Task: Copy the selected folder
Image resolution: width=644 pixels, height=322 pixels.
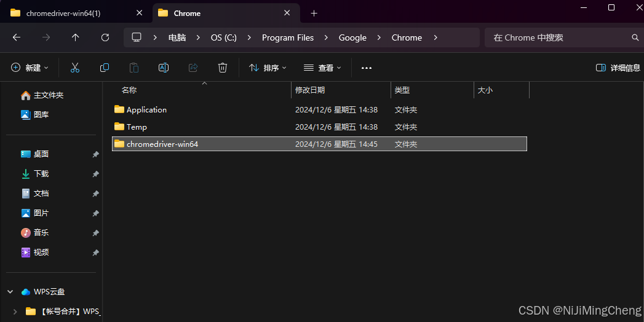Action: (x=105, y=68)
